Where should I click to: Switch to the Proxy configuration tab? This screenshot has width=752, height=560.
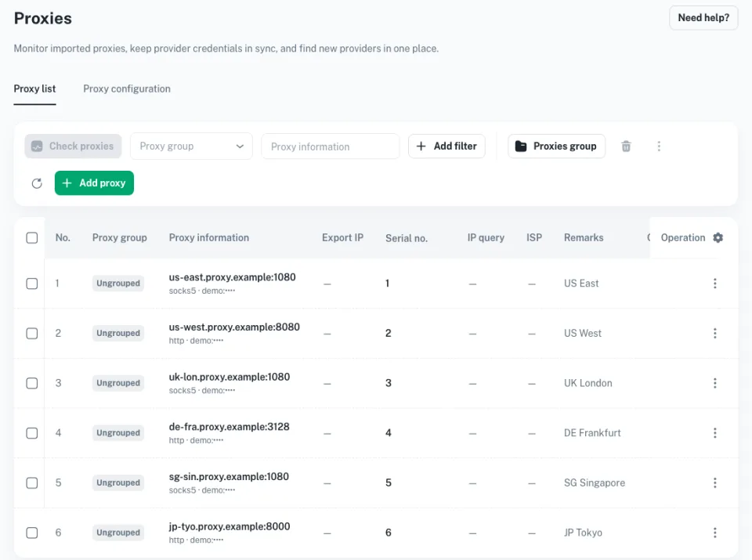127,89
